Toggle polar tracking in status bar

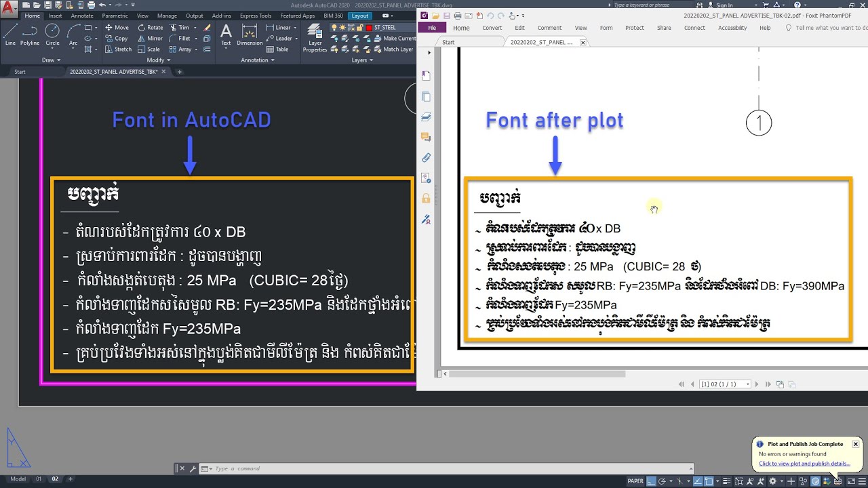[662, 481]
